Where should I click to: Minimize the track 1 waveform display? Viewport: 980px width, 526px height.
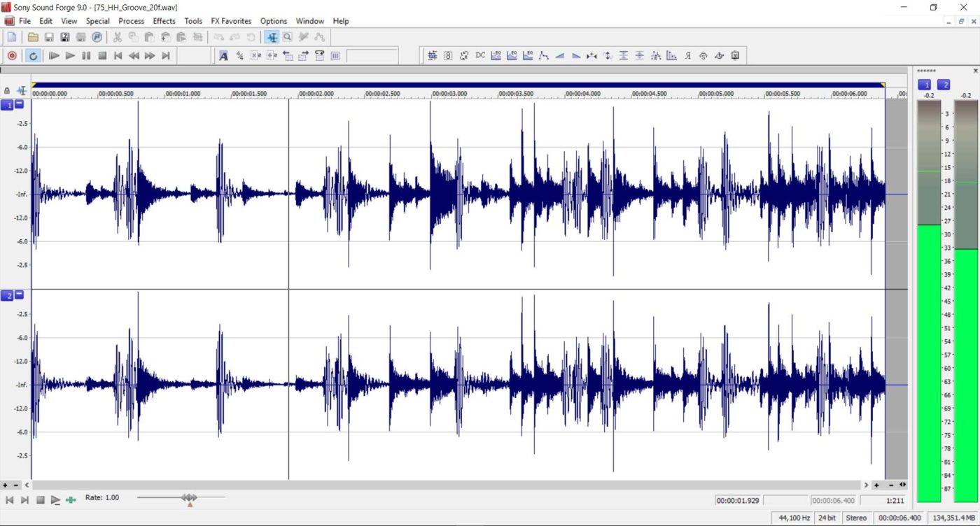[x=19, y=104]
